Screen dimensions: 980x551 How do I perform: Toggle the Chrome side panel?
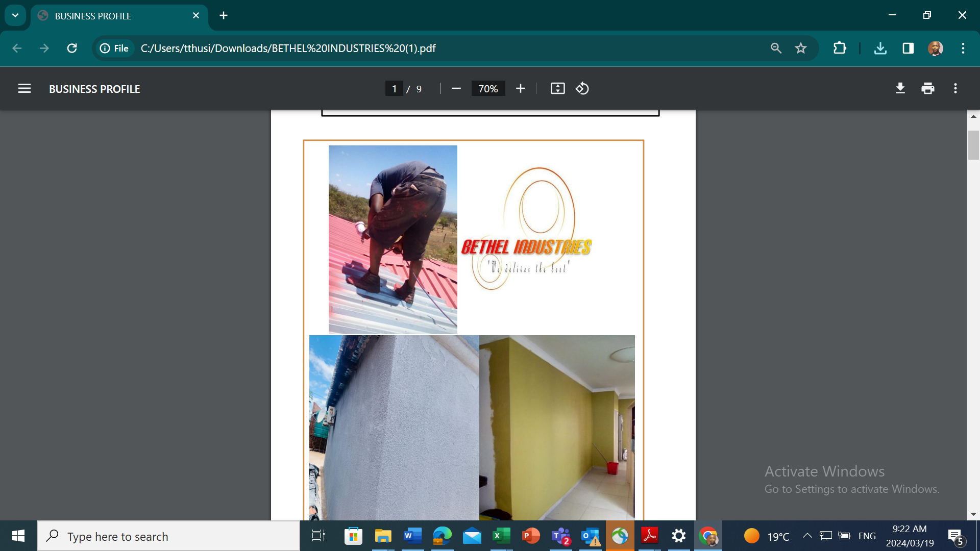(908, 48)
